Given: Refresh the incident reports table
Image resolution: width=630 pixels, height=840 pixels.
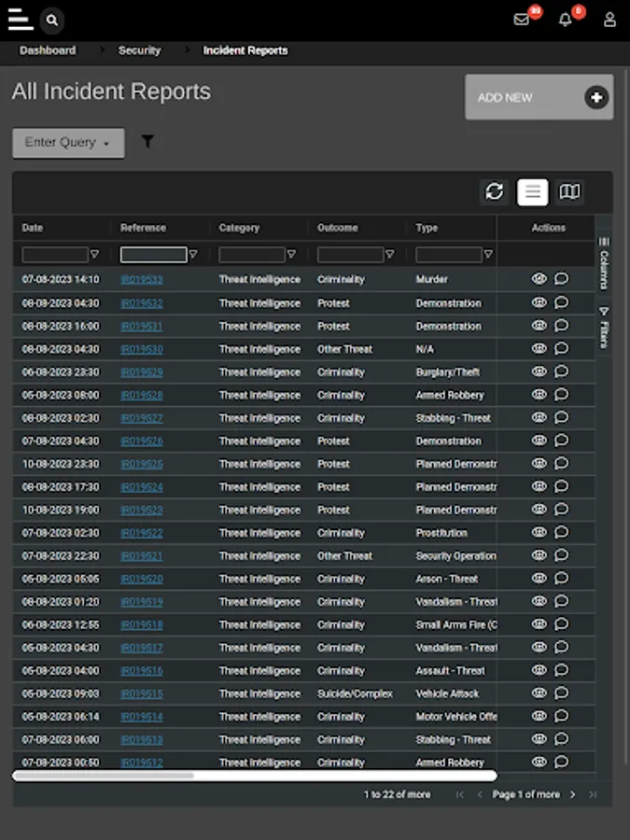Looking at the screenshot, I should click(x=495, y=191).
